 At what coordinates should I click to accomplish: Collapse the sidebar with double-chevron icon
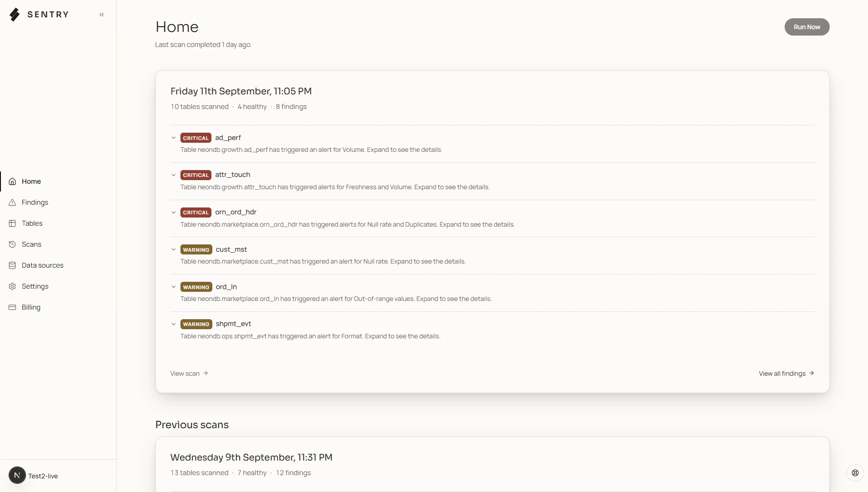(x=102, y=15)
